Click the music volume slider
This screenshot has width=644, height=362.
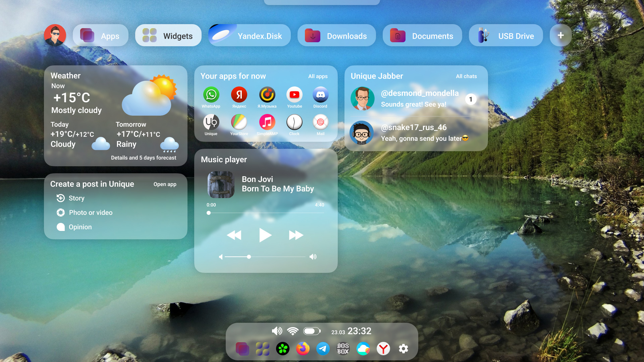point(265,257)
